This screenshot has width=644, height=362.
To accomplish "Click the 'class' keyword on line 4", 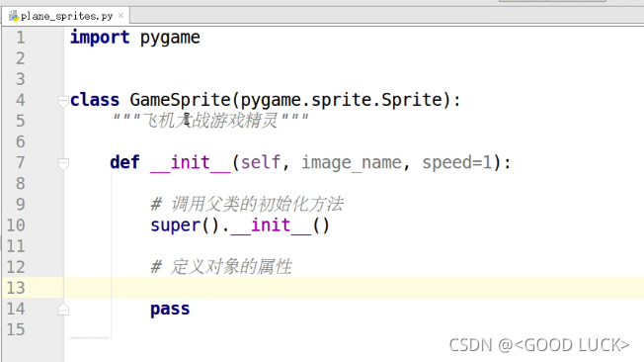I will [95, 100].
